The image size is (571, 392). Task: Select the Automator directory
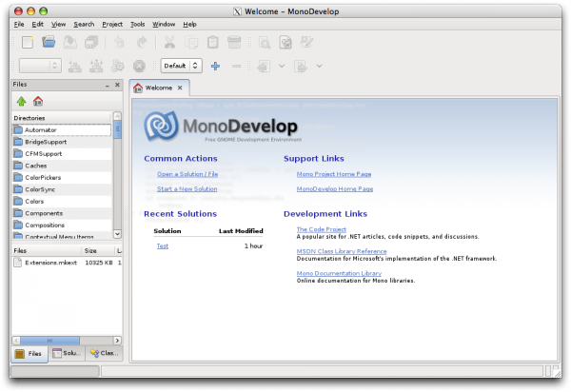62,130
